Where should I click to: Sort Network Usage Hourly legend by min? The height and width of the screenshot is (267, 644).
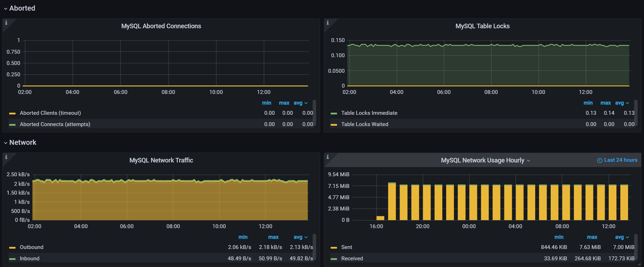[x=559, y=237]
